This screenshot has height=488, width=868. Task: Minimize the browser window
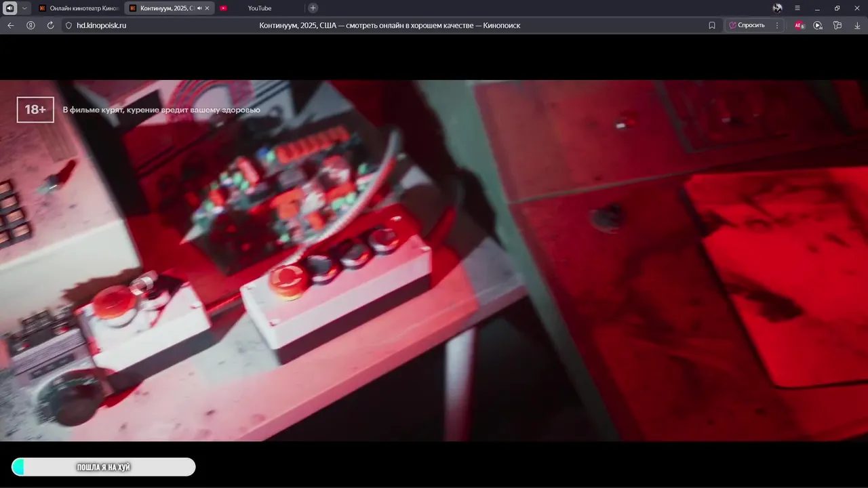817,8
